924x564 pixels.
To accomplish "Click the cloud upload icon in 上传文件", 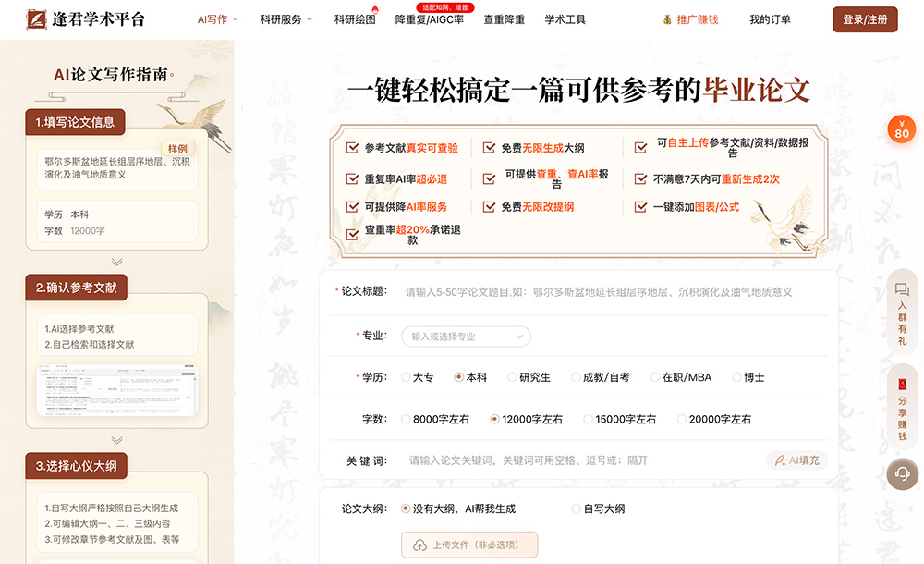I will [x=419, y=546].
